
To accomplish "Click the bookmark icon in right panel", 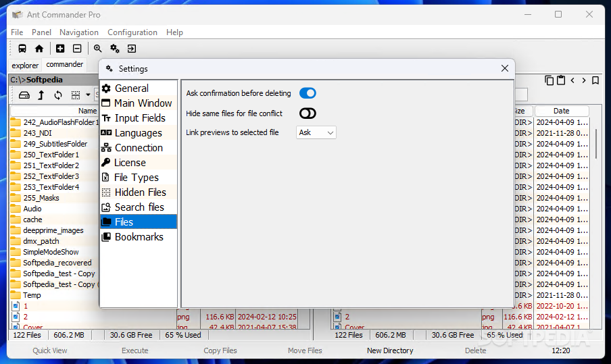I will tap(595, 80).
